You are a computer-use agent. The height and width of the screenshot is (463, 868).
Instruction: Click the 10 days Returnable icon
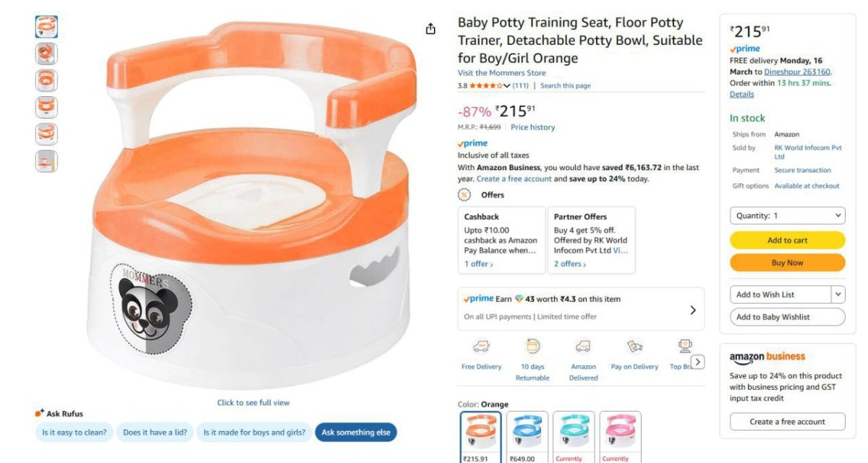(532, 347)
